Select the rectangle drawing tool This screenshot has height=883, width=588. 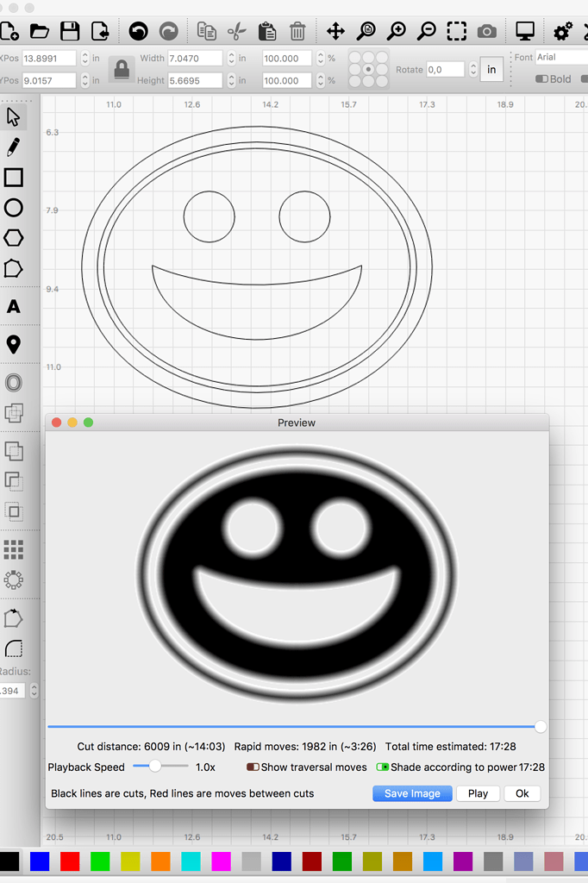[x=14, y=178]
